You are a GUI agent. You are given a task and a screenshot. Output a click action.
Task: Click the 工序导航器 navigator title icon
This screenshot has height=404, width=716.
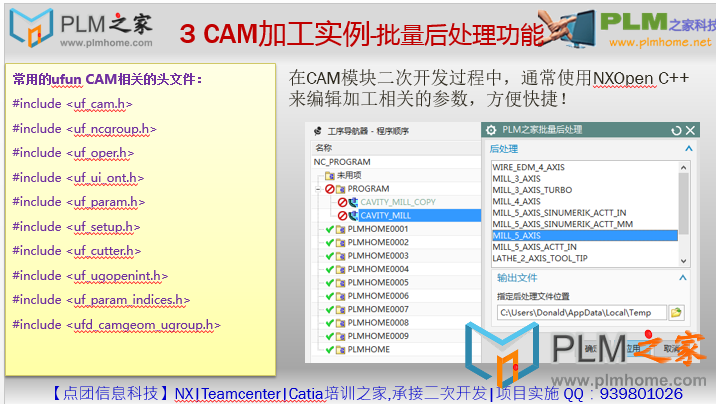[x=318, y=131]
